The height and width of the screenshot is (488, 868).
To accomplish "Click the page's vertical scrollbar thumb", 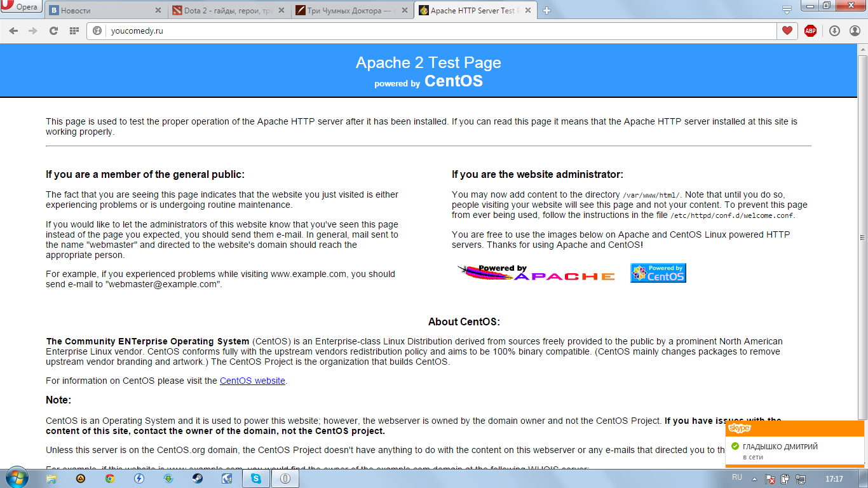I will pyautogui.click(x=862, y=236).
